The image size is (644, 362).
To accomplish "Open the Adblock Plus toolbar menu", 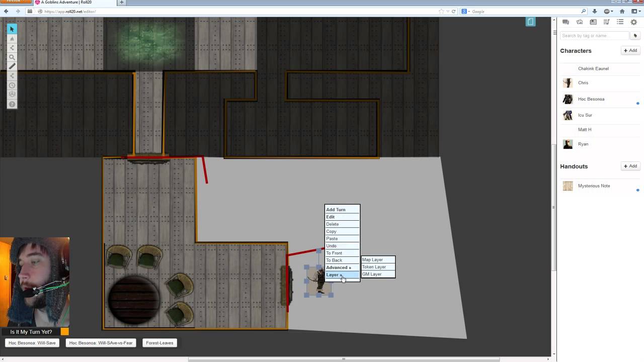I will pyautogui.click(x=608, y=11).
